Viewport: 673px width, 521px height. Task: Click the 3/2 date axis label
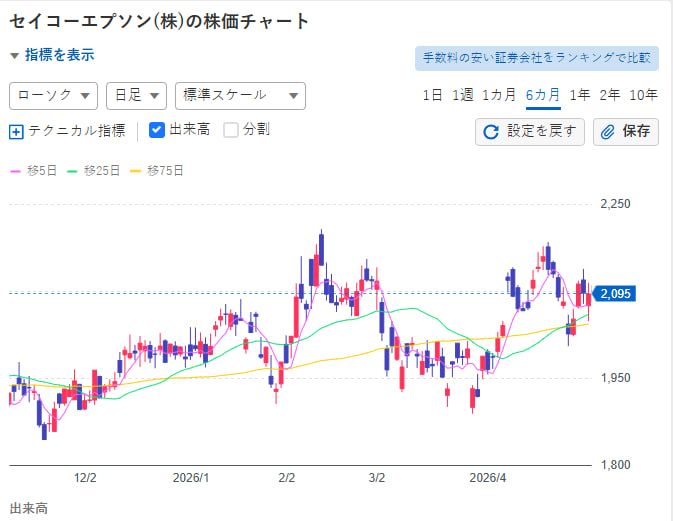[x=376, y=478]
